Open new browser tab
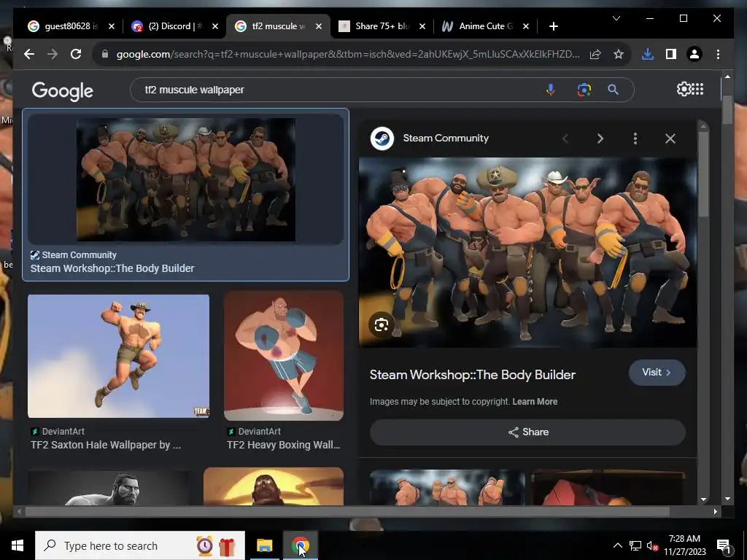 click(x=553, y=26)
